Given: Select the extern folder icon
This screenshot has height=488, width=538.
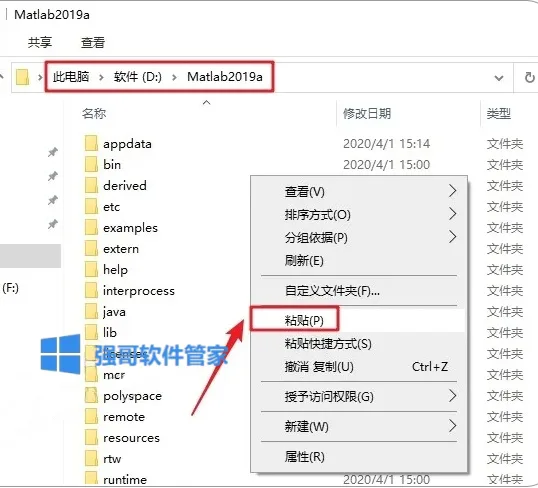Looking at the screenshot, I should (91, 248).
